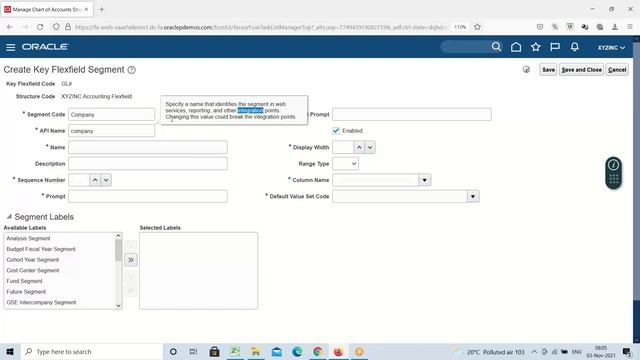Click the Display Width input box
Viewport: 640px width, 360px height.
pos(343,147)
